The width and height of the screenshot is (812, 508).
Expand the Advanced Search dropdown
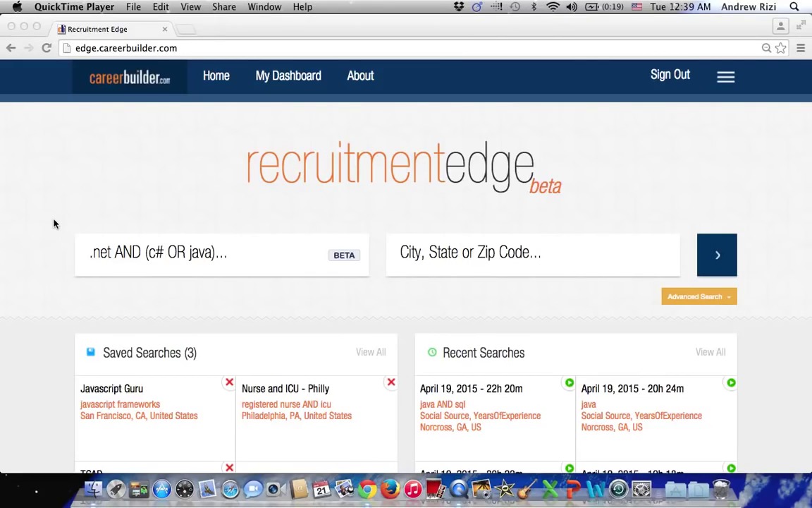pos(699,296)
